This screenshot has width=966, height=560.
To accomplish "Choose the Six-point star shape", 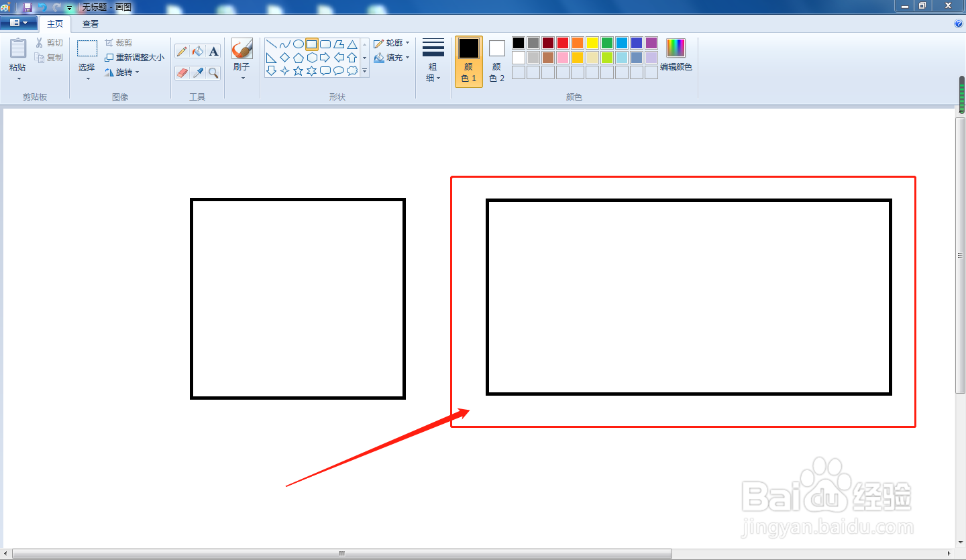I will pos(312,70).
